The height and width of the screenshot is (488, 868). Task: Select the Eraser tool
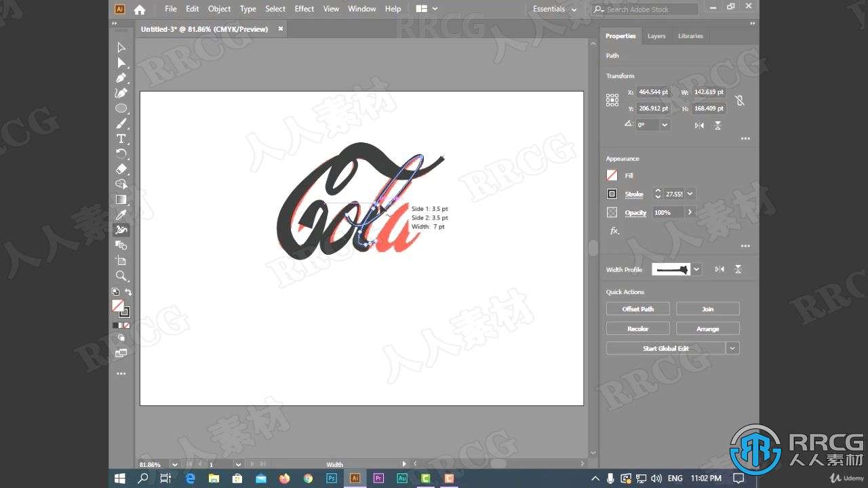(121, 169)
